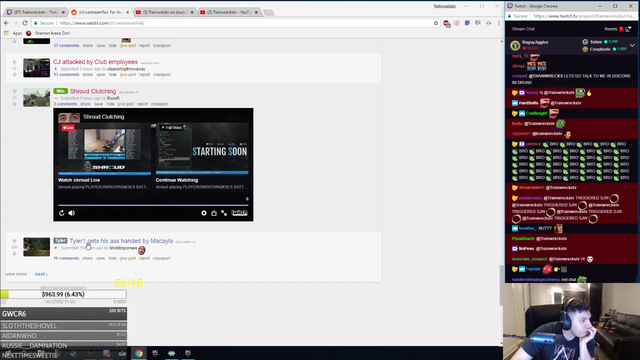Open the 37 comments link
The image size is (640, 360).
click(x=67, y=46)
